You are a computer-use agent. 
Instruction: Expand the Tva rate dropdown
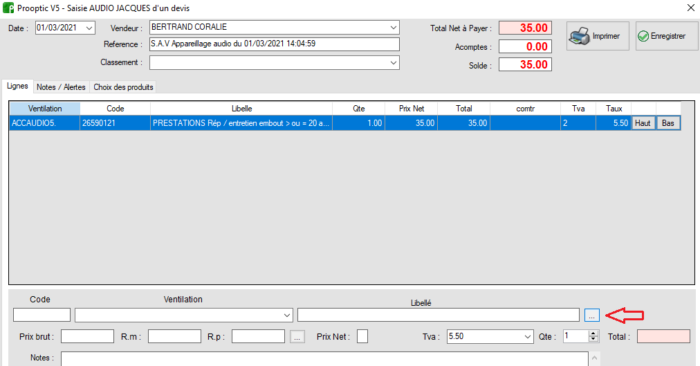[x=528, y=337]
